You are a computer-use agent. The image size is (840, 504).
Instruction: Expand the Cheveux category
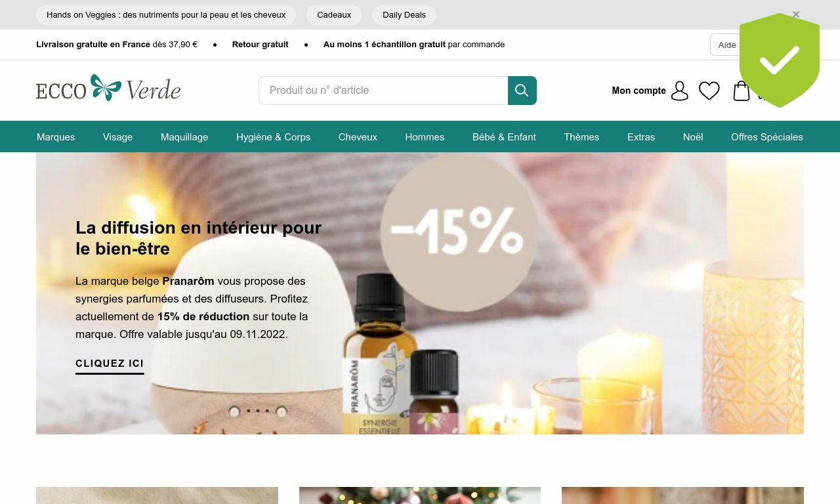pos(358,137)
